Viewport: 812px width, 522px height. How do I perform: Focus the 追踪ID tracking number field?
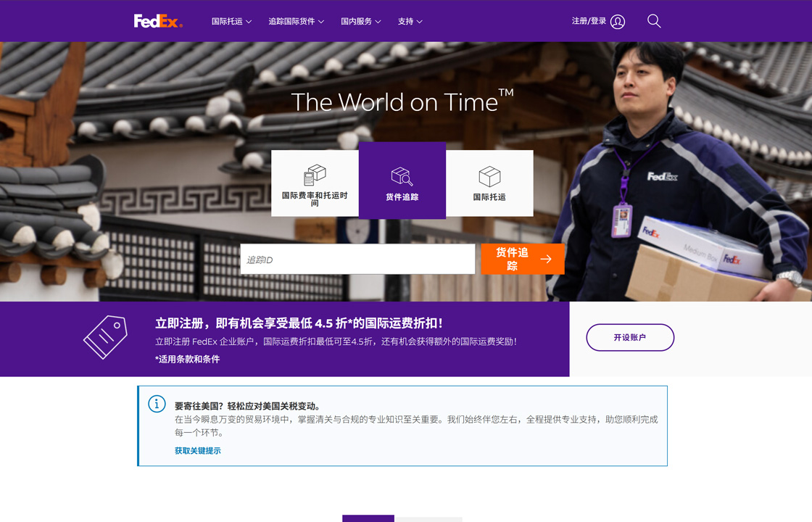(x=358, y=260)
